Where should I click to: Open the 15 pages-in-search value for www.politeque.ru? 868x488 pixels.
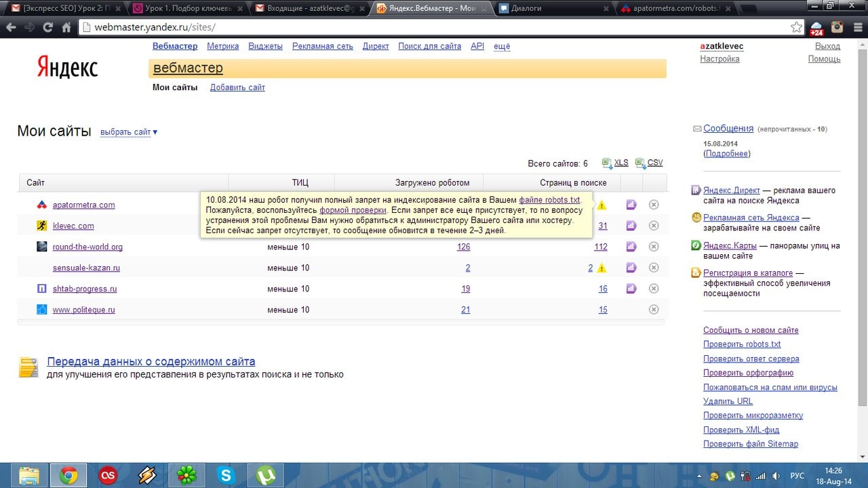(x=603, y=310)
